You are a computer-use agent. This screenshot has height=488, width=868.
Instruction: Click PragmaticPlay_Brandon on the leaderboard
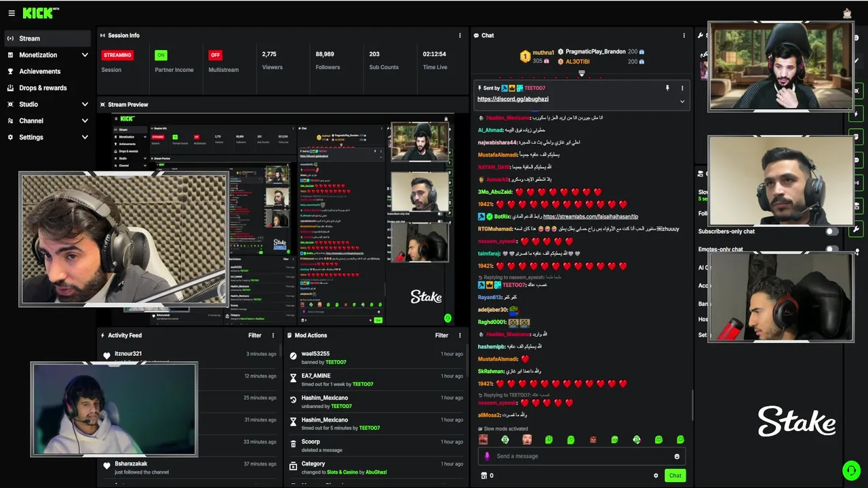pyautogui.click(x=595, y=52)
